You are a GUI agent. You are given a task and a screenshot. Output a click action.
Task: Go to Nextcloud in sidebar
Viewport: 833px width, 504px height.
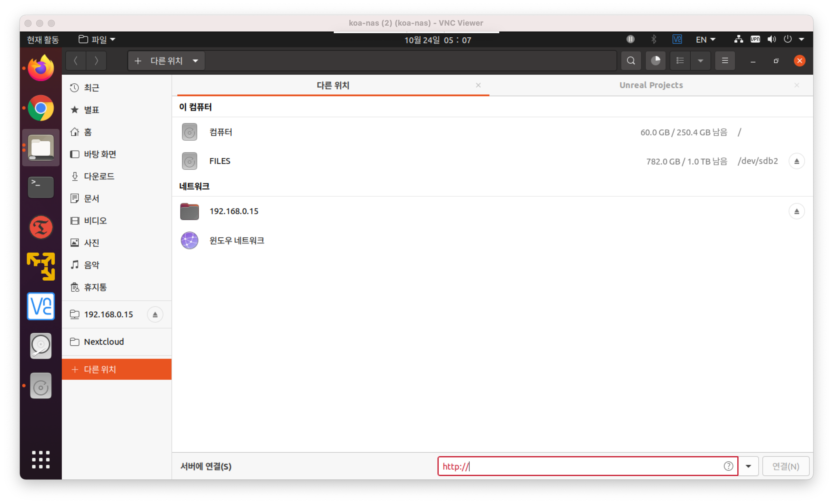(x=104, y=342)
